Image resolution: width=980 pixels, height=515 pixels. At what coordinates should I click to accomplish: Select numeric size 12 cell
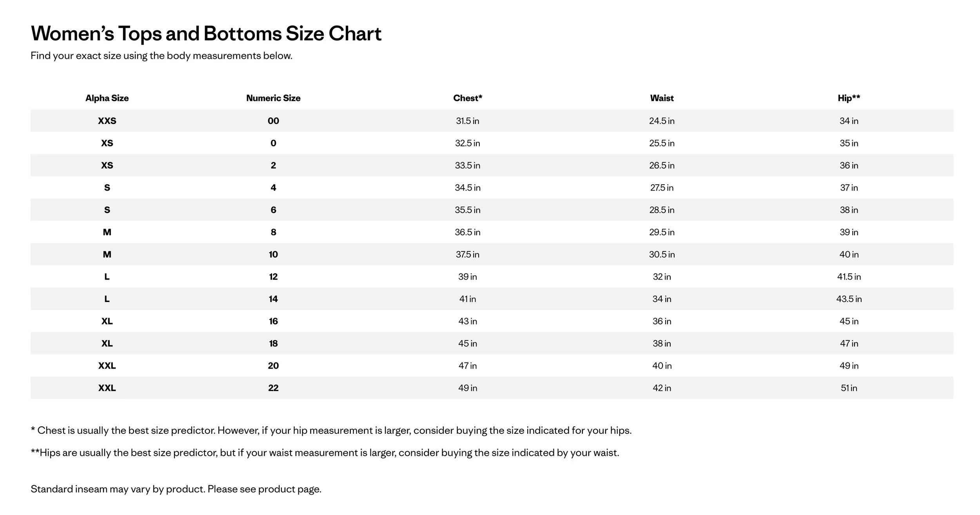[x=273, y=277]
